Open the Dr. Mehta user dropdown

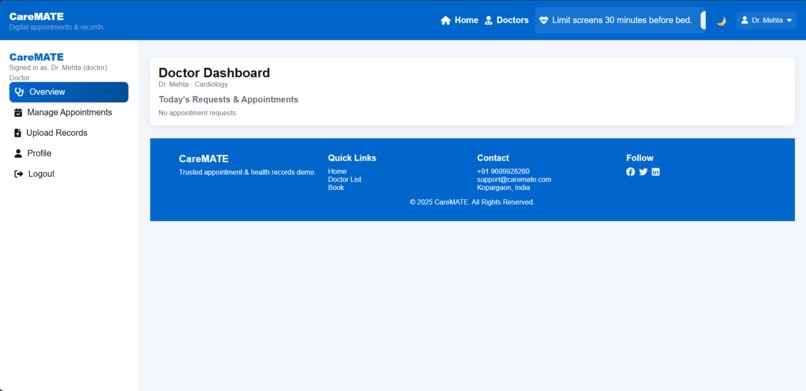tap(766, 20)
